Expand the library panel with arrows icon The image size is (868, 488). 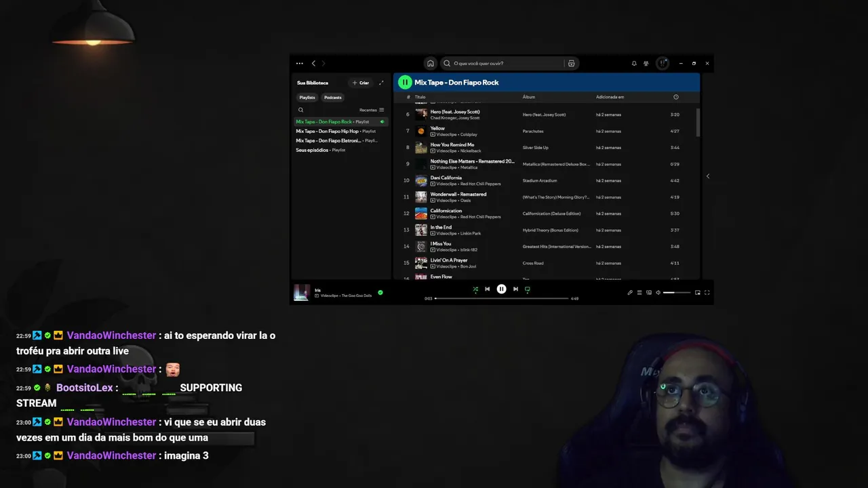(x=381, y=83)
